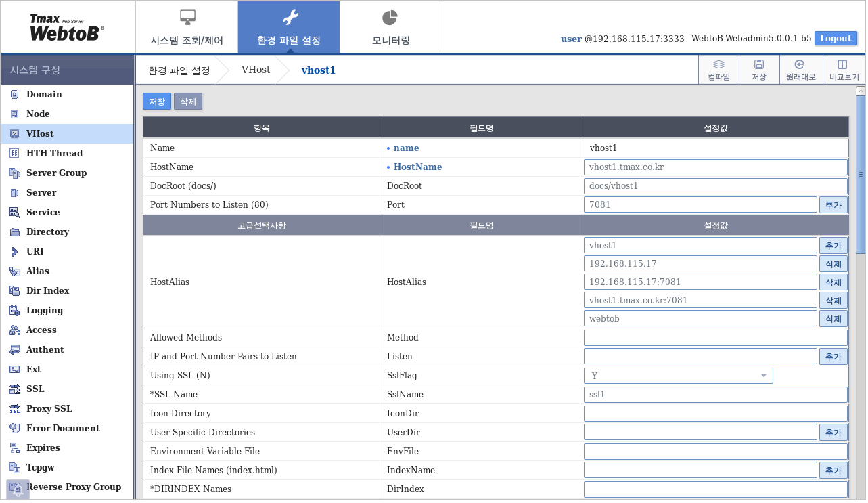This screenshot has height=503, width=868.
Task: Click the Domain sidebar icon
Action: pyautogui.click(x=14, y=95)
